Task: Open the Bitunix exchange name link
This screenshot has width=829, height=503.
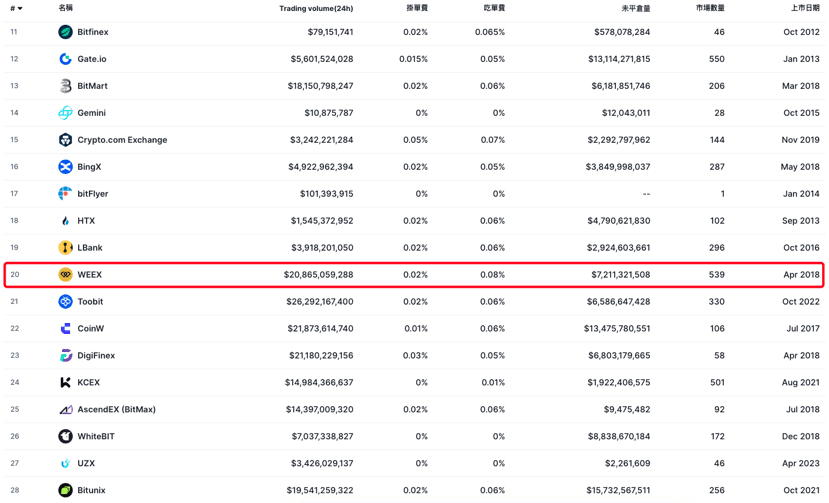Action: (91, 490)
